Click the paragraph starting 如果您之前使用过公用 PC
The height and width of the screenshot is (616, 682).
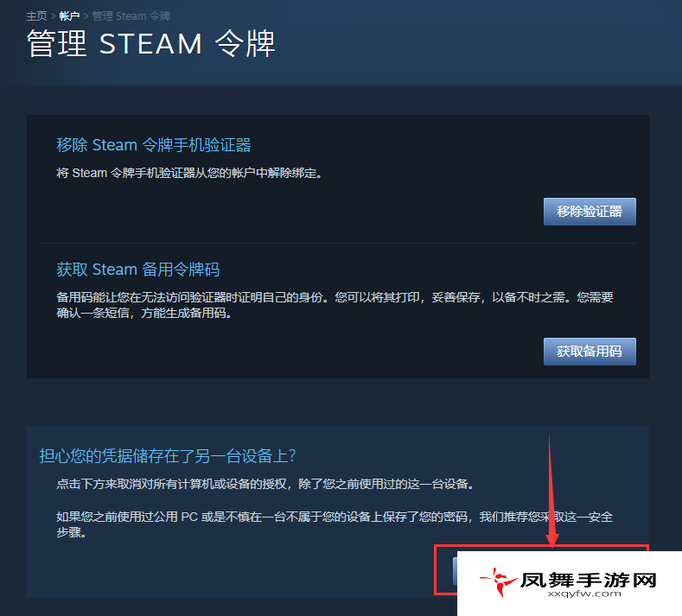[335, 524]
